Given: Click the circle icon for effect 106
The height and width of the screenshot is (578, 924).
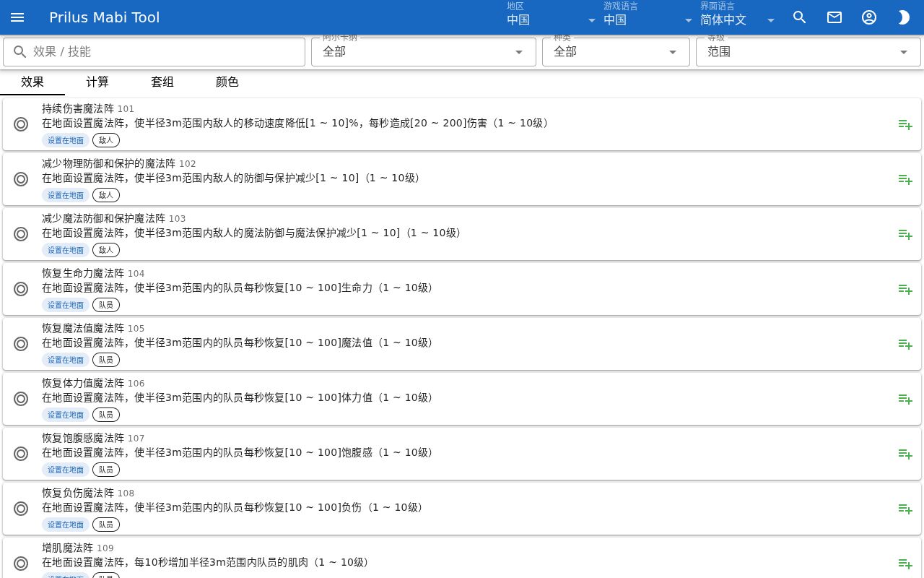Looking at the screenshot, I should (x=21, y=399).
